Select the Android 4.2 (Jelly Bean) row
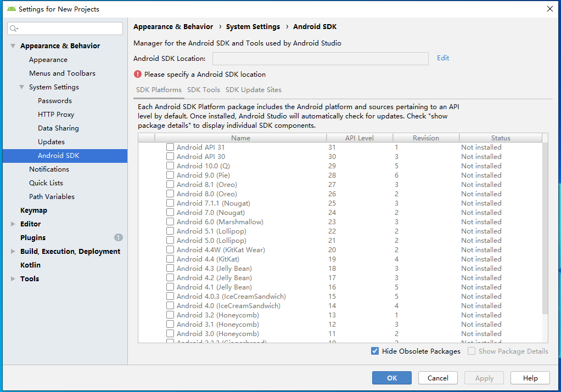561x392 pixels. [x=340, y=277]
